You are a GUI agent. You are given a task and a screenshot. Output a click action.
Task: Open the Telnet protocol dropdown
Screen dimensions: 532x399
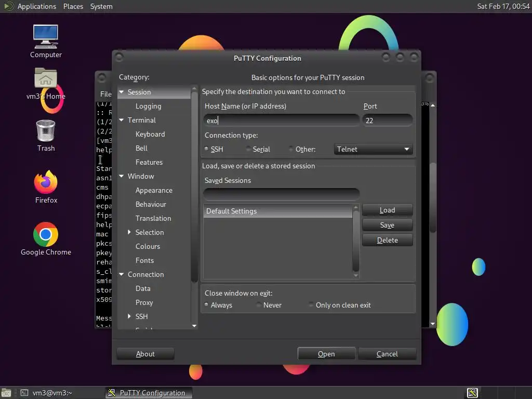point(373,149)
